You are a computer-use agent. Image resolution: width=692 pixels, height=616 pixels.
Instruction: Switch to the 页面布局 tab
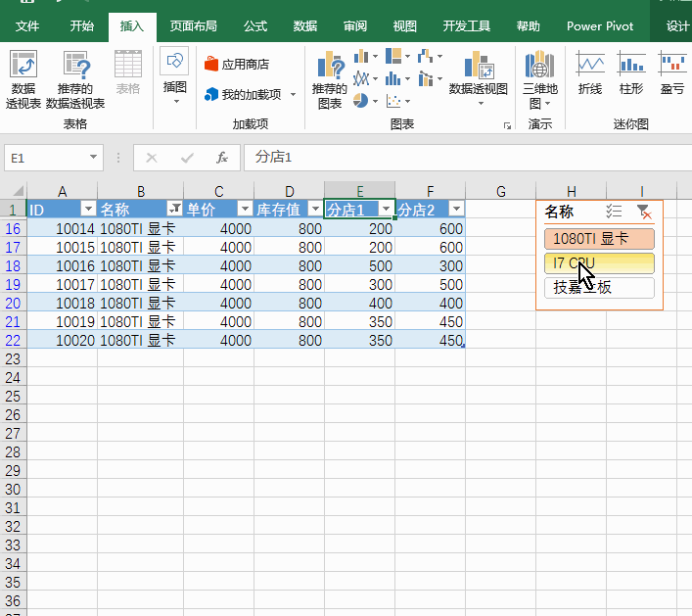[x=194, y=26]
